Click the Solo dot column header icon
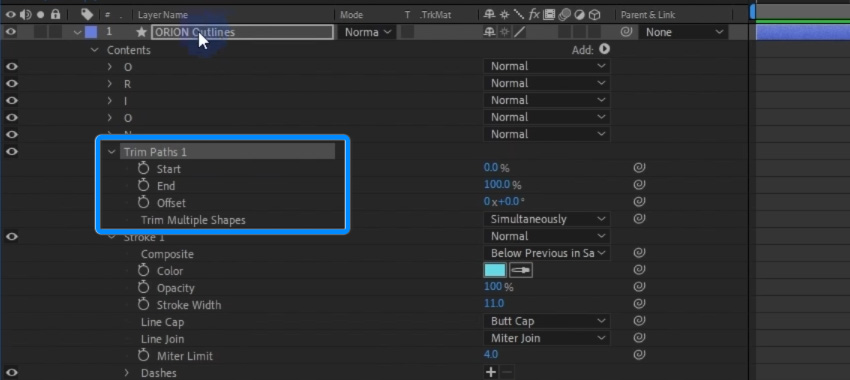Viewport: 850px width, 380px height. tap(40, 15)
